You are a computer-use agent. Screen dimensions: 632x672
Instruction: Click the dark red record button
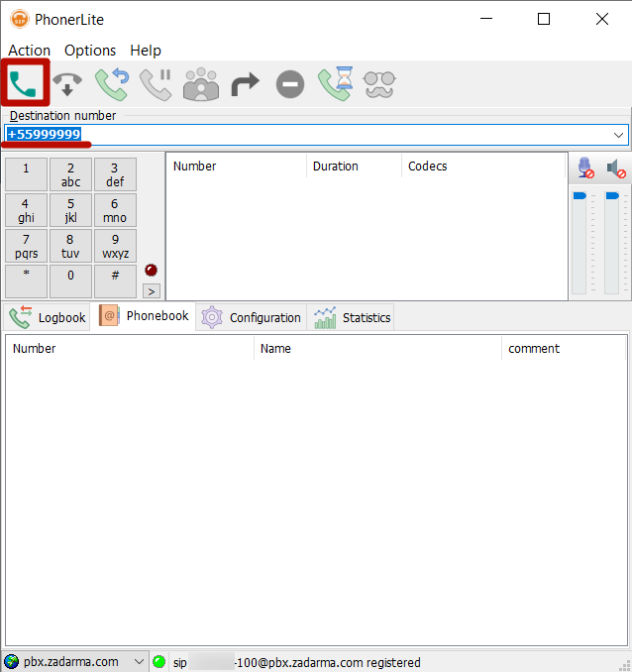pos(151,270)
